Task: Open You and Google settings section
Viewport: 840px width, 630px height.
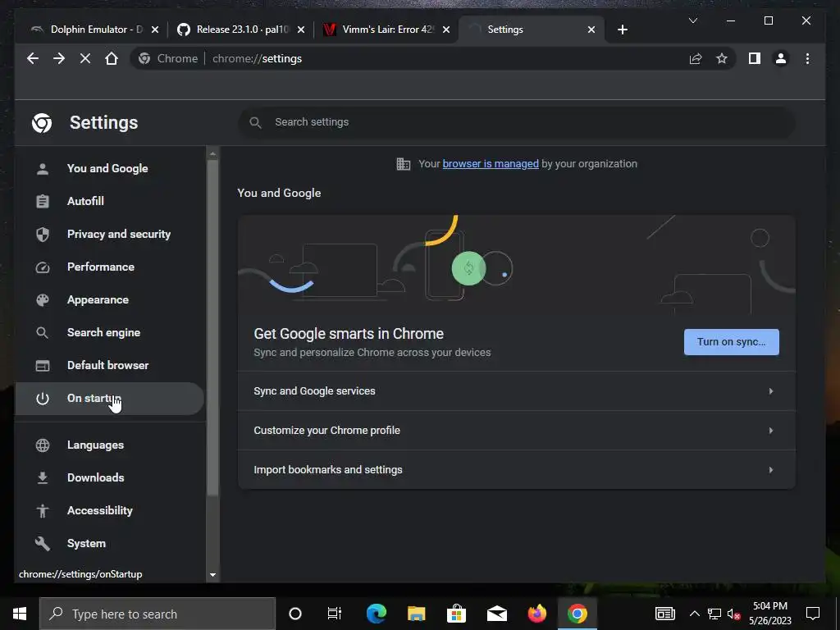Action: pyautogui.click(x=109, y=168)
